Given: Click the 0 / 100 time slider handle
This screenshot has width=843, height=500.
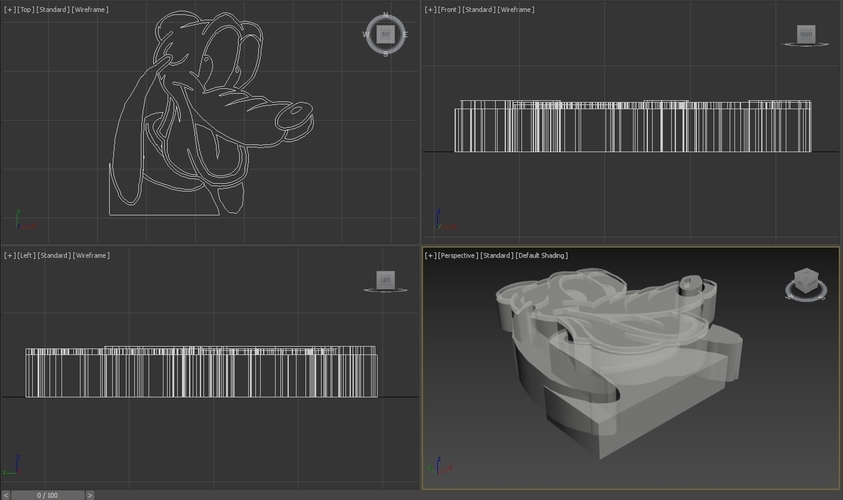Looking at the screenshot, I should (x=47, y=495).
